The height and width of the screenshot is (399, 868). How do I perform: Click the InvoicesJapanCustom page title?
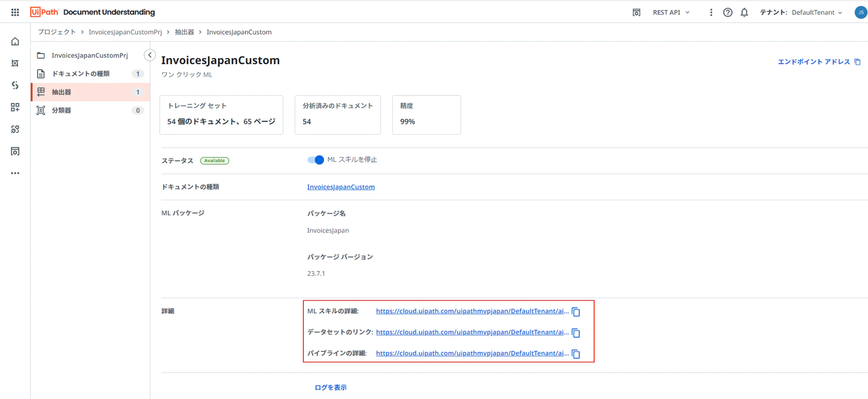(x=220, y=60)
